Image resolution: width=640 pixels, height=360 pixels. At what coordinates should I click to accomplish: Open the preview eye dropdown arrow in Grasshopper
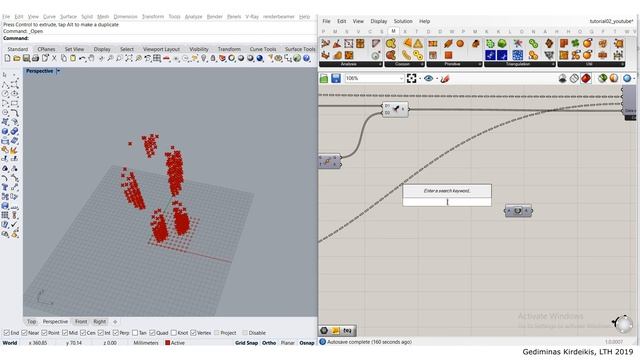click(437, 78)
